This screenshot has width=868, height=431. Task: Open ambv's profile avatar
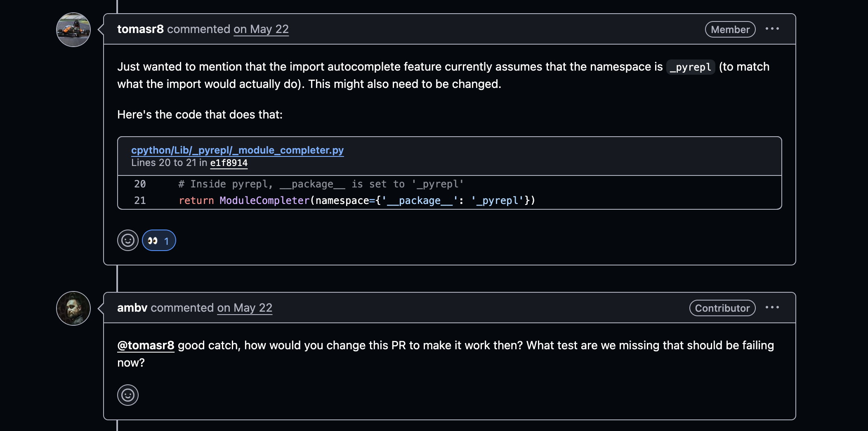[73, 308]
